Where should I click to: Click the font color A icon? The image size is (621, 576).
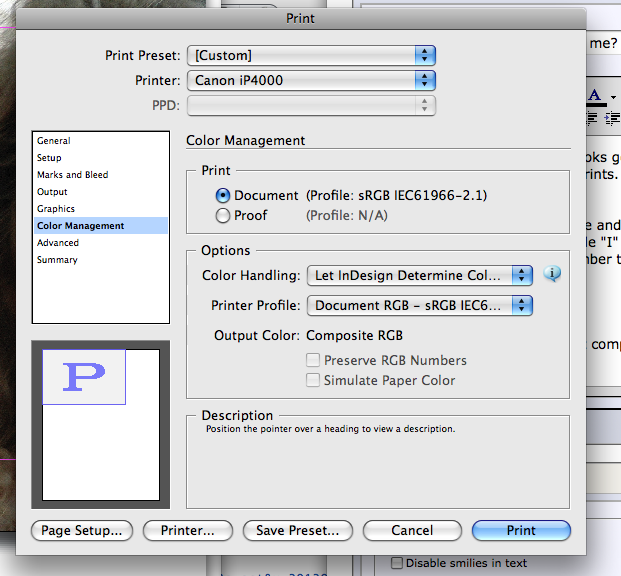tap(595, 96)
